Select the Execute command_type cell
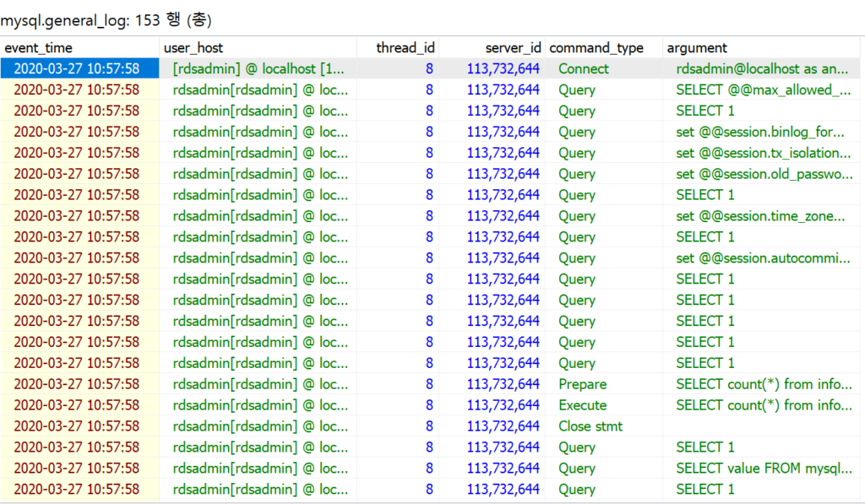This screenshot has height=504, width=865. point(582,406)
